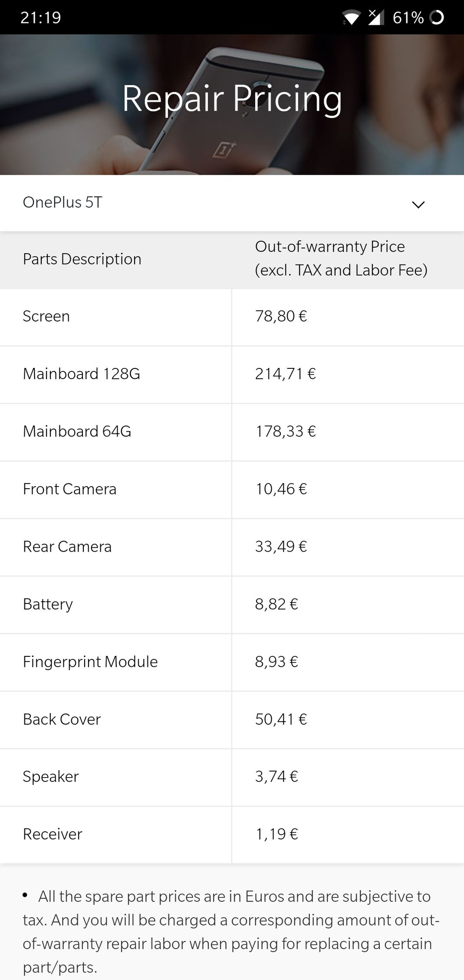Tap the Parts Description column header
The width and height of the screenshot is (464, 980).
(x=82, y=259)
